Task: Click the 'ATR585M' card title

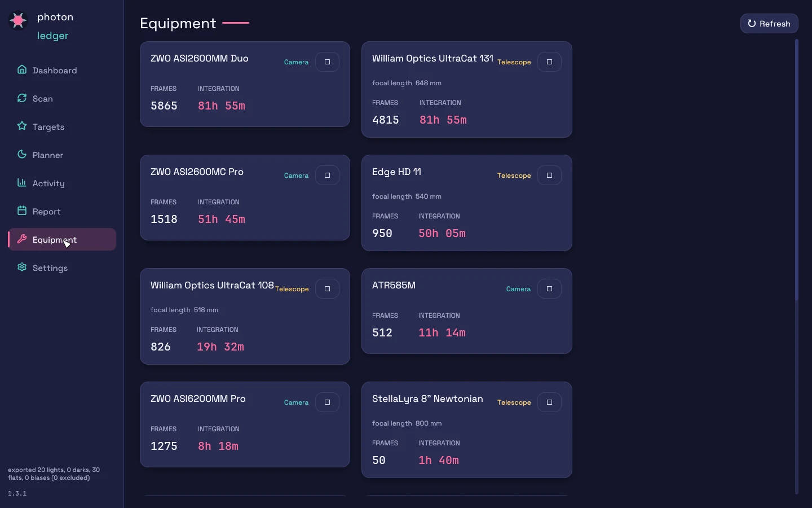Action: (x=394, y=286)
